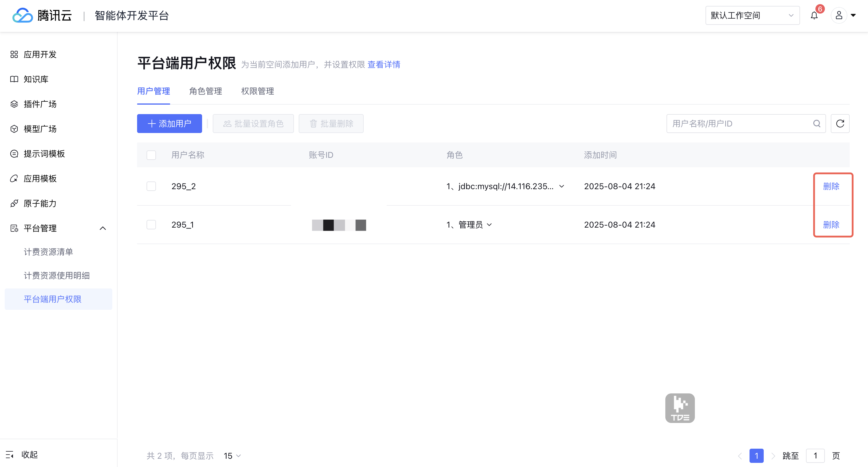Toggle the select-all header checkbox
Screen dimensions: 868x467
(x=151, y=155)
